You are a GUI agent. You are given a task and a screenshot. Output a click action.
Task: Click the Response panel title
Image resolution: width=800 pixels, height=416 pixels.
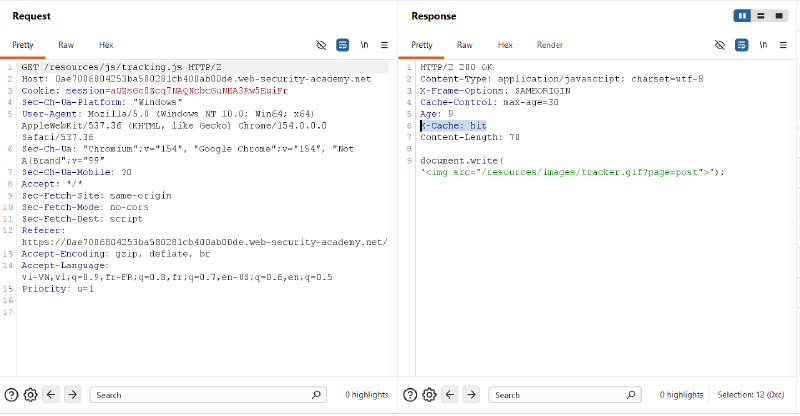tap(434, 16)
